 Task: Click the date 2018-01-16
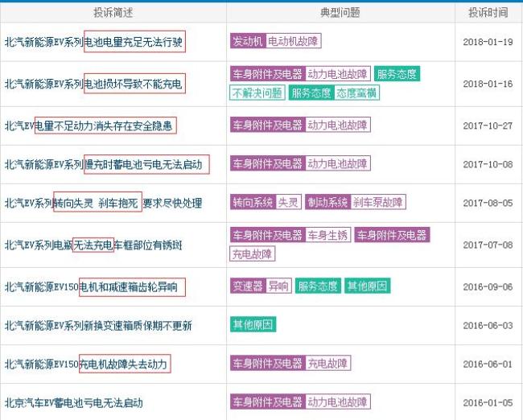click(x=488, y=84)
